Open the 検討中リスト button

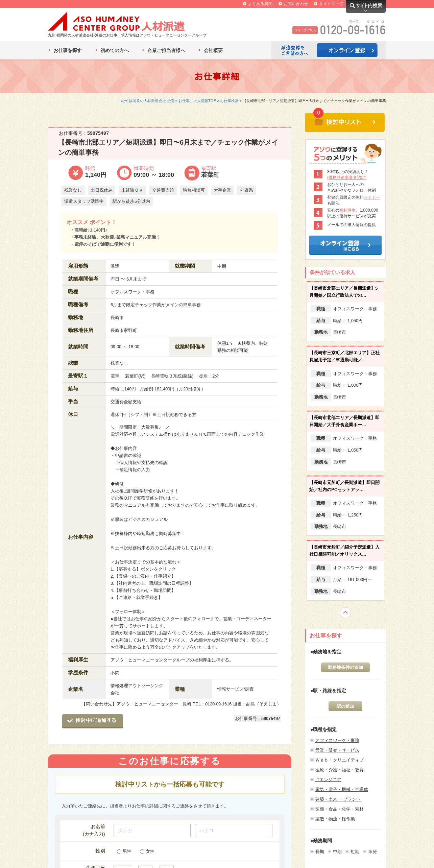(x=345, y=122)
